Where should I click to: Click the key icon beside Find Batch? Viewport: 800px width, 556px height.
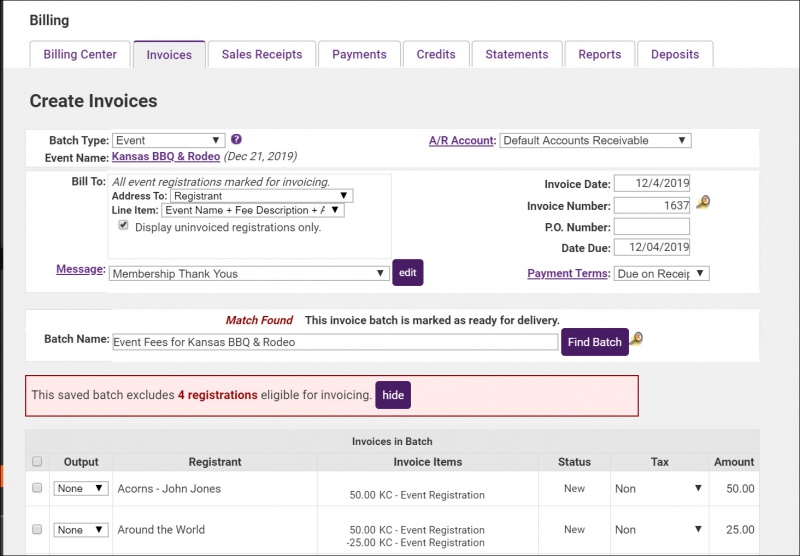tap(636, 340)
